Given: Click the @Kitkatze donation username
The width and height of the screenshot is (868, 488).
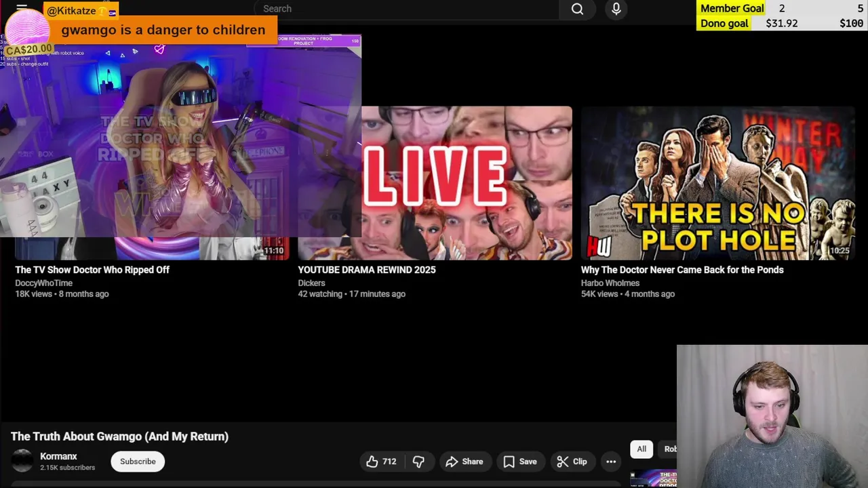Looking at the screenshot, I should [x=71, y=11].
